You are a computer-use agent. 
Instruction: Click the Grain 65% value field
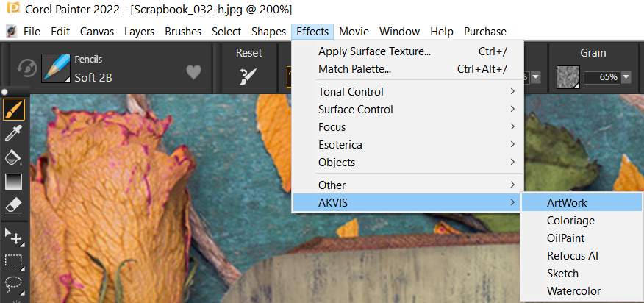pyautogui.click(x=601, y=77)
